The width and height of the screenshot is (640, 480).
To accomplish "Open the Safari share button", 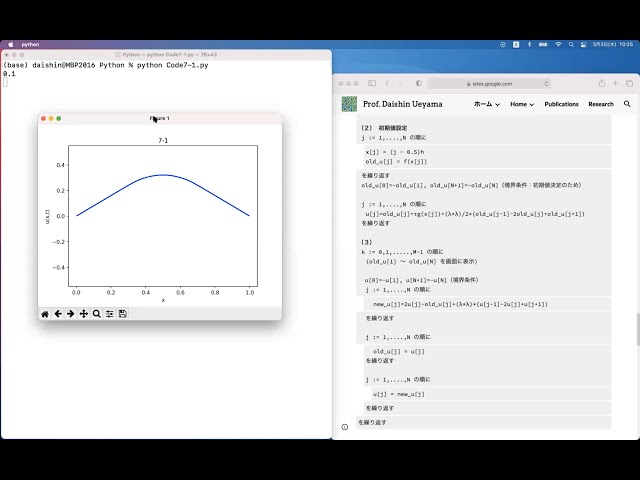I will 602,83.
